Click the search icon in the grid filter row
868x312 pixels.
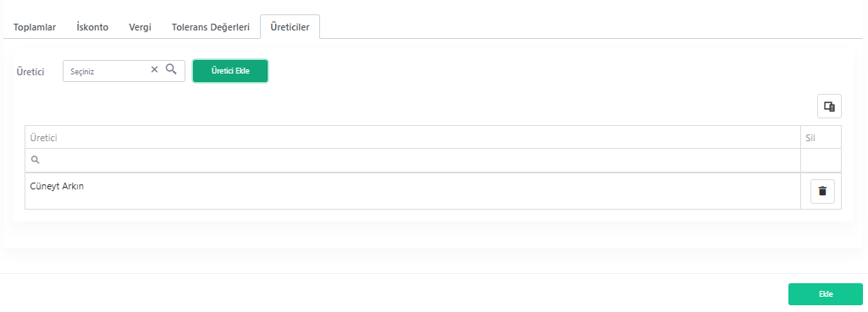click(35, 160)
